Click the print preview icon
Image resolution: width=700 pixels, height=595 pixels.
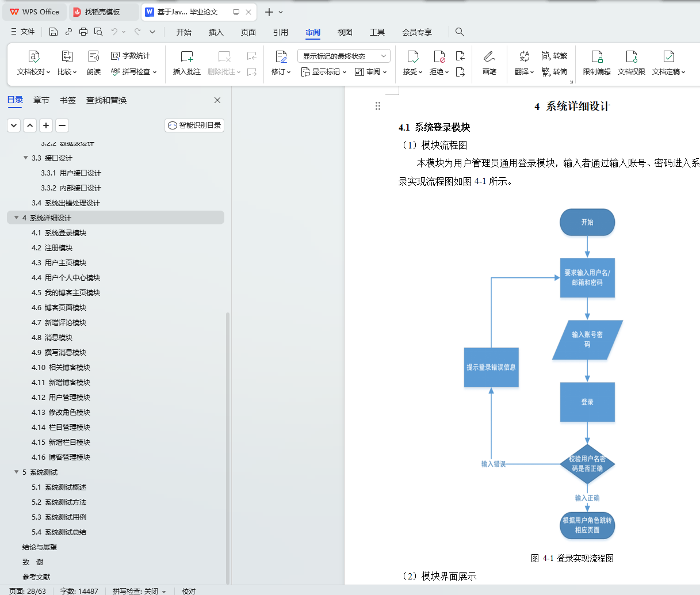coord(98,32)
